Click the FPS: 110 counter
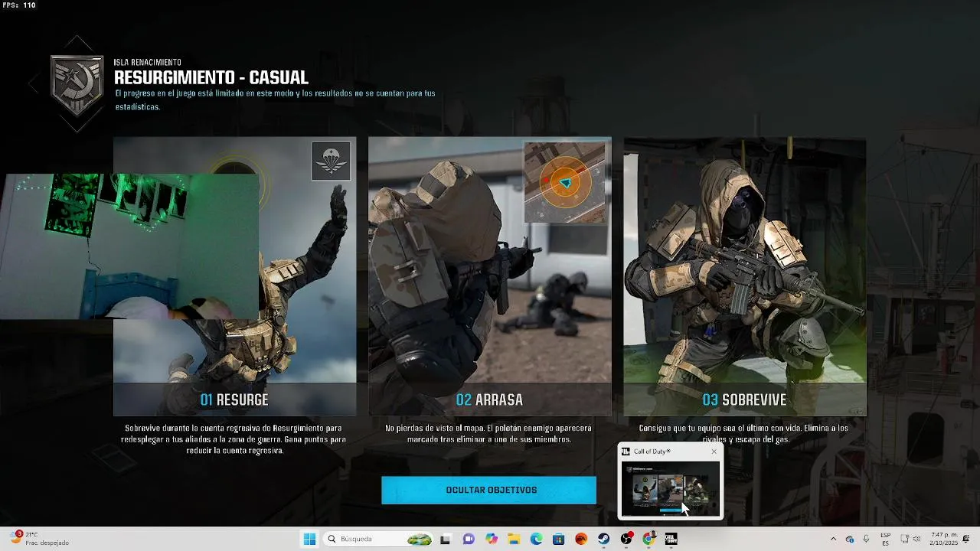The height and width of the screenshot is (551, 980). [19, 5]
